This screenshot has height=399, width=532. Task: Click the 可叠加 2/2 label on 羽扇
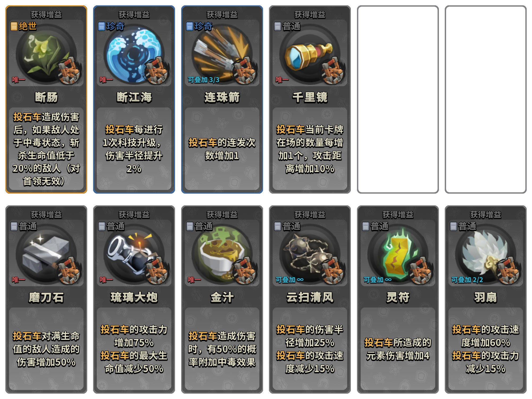(x=467, y=280)
